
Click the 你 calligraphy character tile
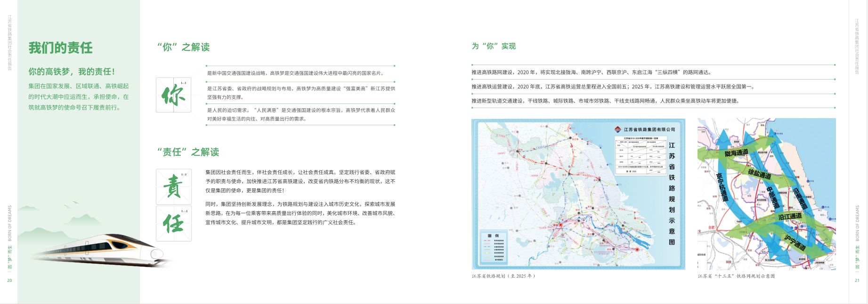173,95
